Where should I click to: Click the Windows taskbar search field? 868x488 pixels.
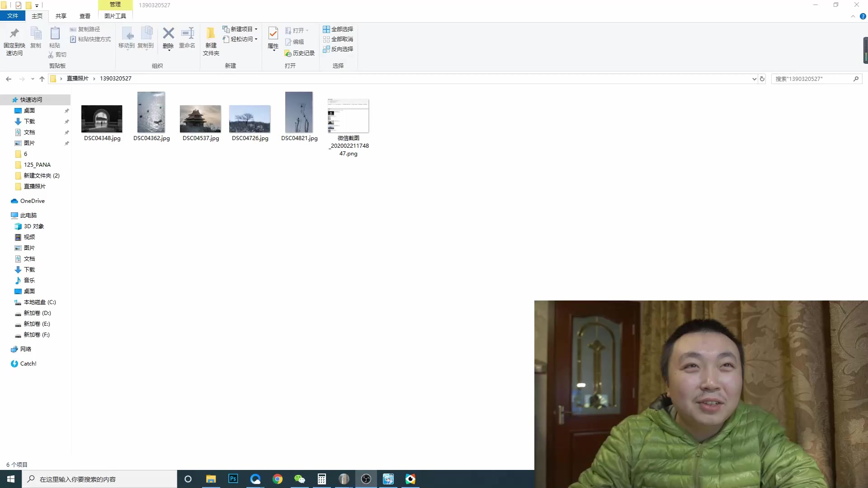tap(99, 479)
